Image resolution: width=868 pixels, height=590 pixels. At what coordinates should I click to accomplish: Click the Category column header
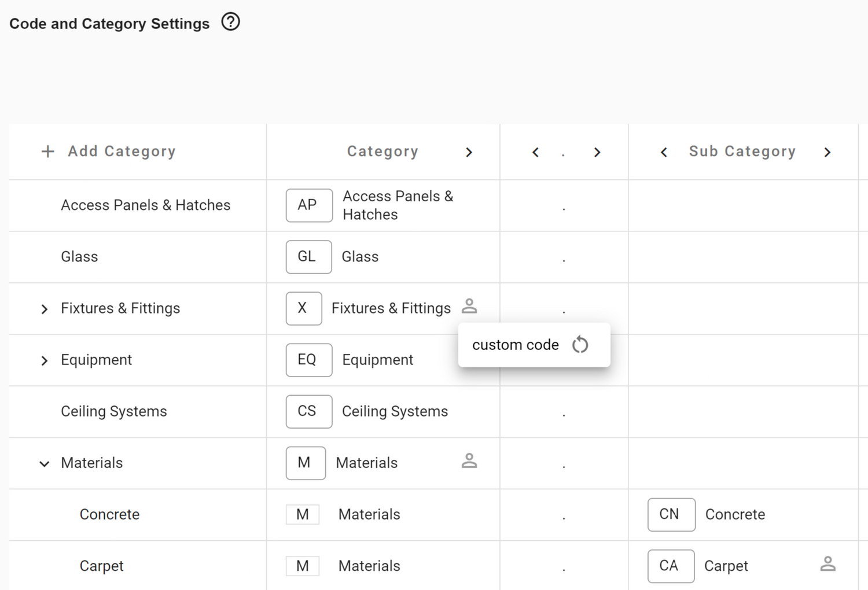(x=382, y=151)
